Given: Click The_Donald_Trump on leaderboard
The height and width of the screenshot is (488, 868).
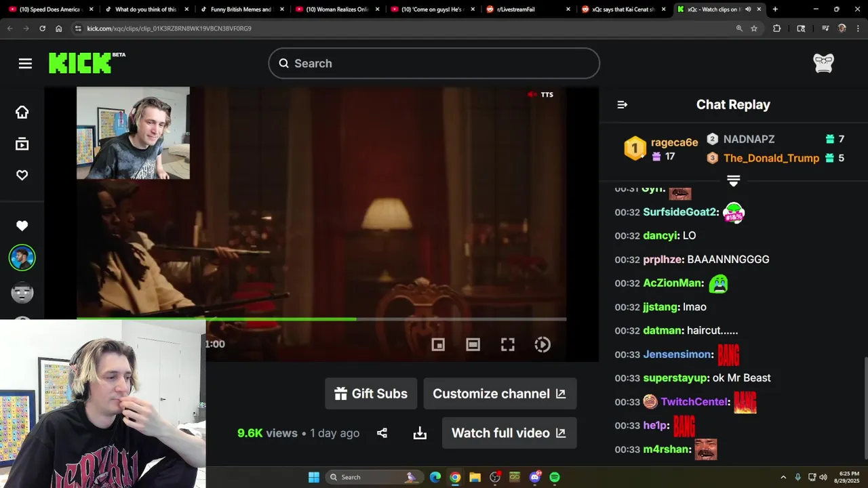Looking at the screenshot, I should coord(771,158).
